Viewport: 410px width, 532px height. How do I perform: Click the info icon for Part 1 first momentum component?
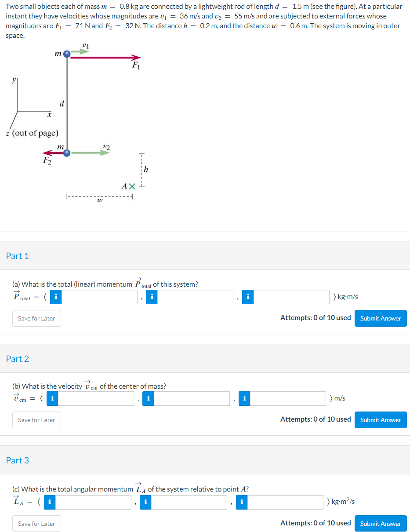55,297
